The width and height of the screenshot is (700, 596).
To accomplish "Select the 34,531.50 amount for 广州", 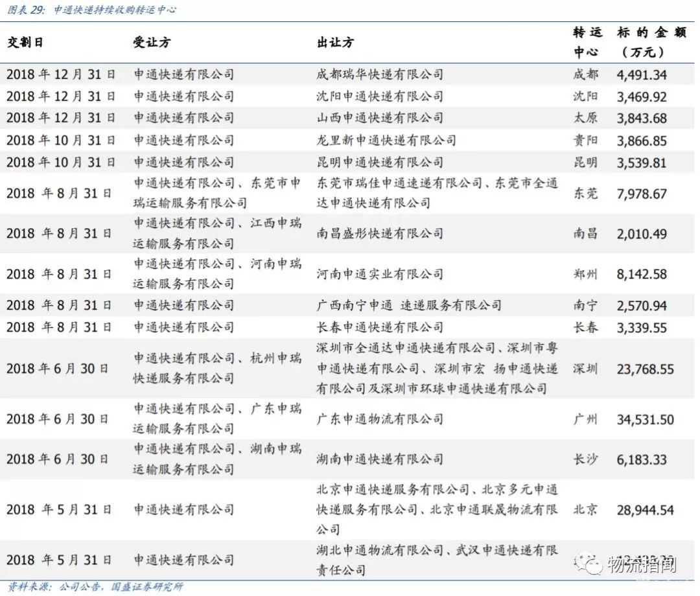I will [x=645, y=420].
